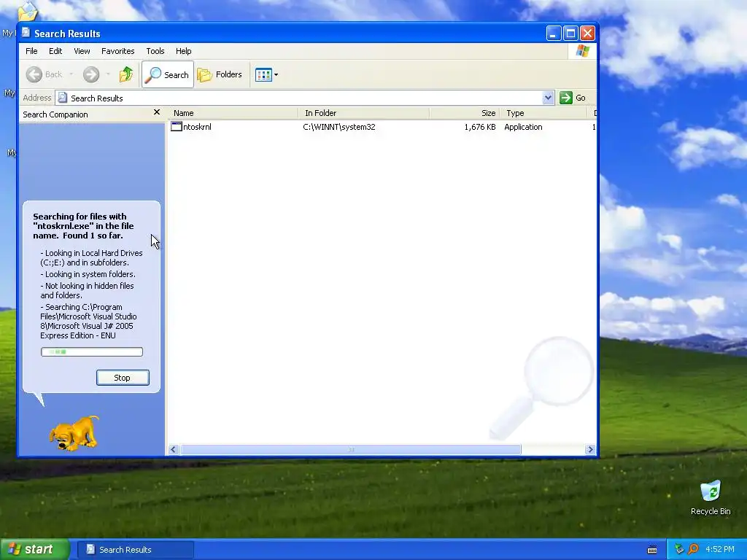Screen dimensions: 747x560
Task: Open the Start menu
Action: pos(34,550)
